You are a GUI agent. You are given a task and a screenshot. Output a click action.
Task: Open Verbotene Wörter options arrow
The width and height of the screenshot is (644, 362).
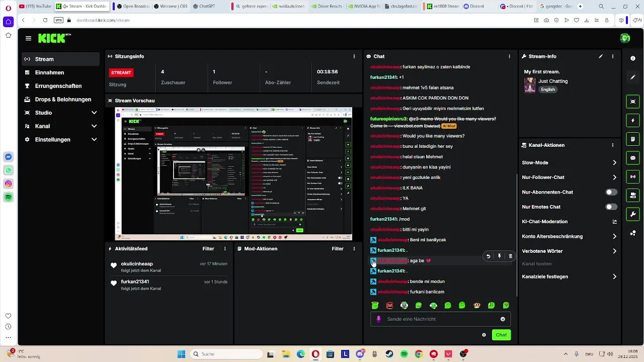pos(614,251)
